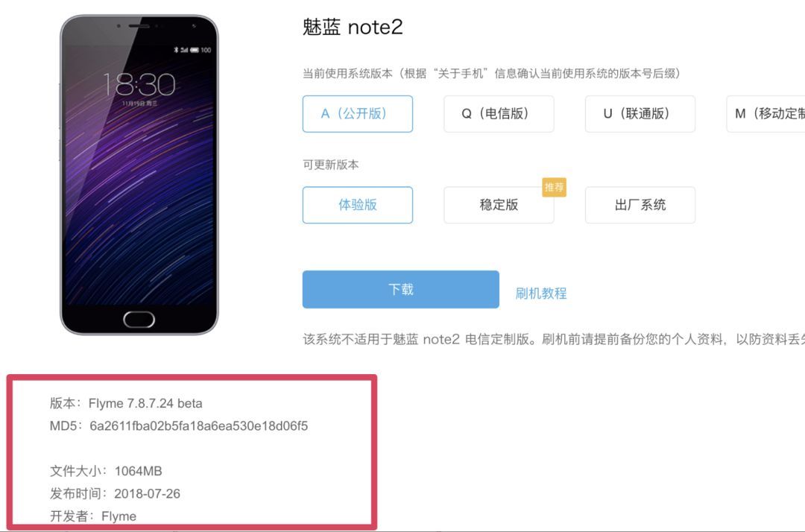Switch to the 稳定版 update tab
Image resolution: width=805 pixels, height=532 pixels.
pyautogui.click(x=499, y=205)
